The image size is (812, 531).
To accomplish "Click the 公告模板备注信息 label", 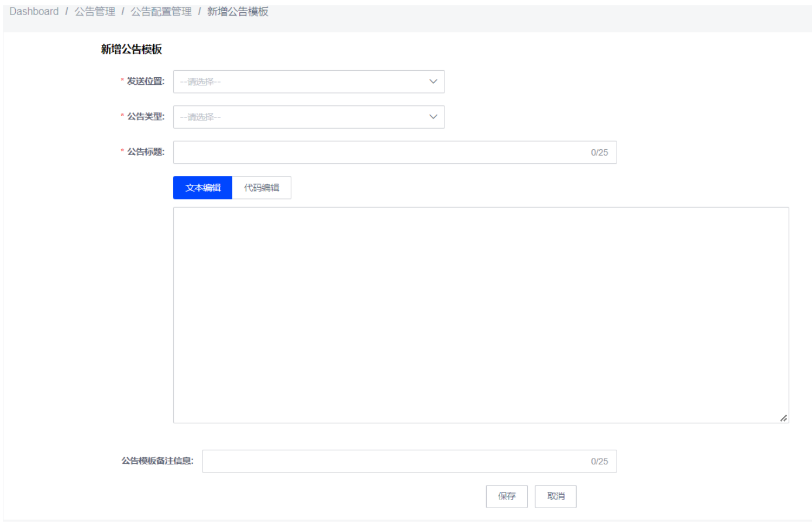I will [157, 461].
